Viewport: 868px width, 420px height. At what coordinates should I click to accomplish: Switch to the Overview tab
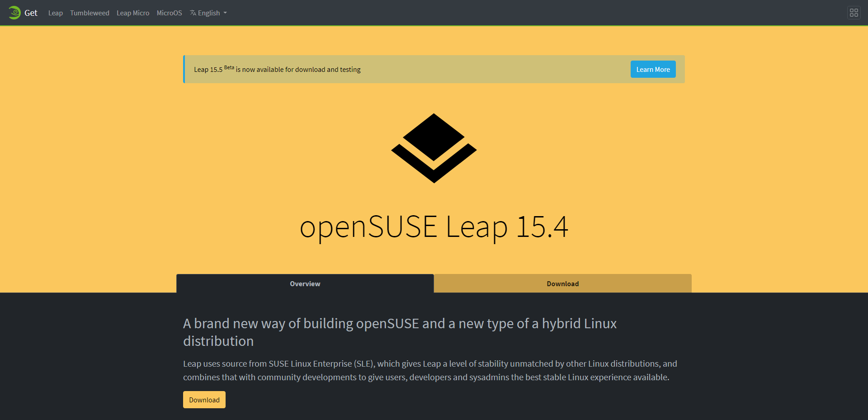coord(305,283)
